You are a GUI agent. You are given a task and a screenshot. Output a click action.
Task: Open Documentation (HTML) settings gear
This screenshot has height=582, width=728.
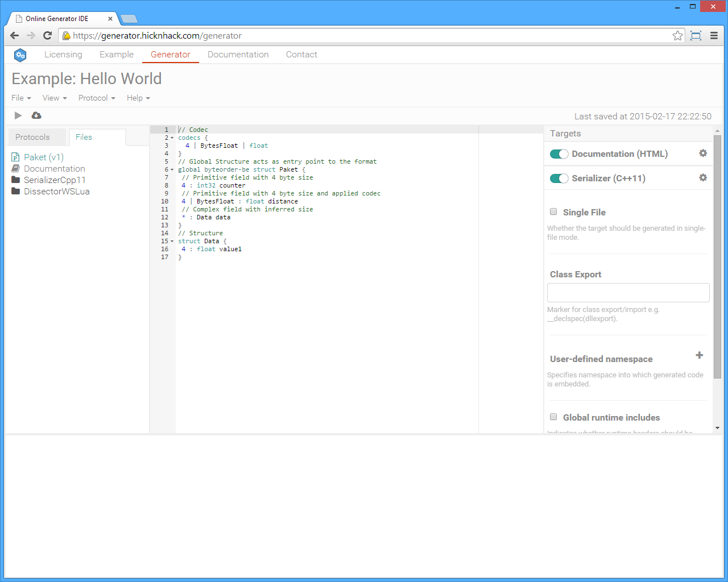pos(703,153)
